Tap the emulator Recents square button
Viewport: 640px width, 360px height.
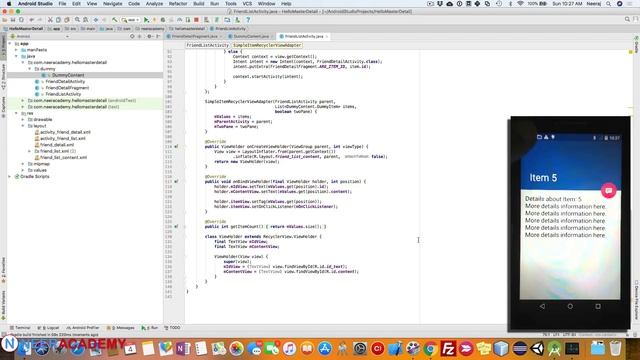(x=598, y=306)
